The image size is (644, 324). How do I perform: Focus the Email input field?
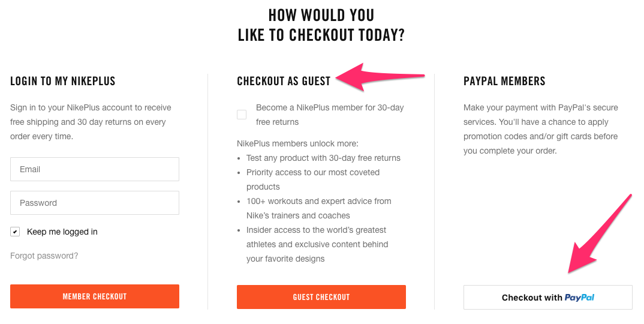[95, 169]
